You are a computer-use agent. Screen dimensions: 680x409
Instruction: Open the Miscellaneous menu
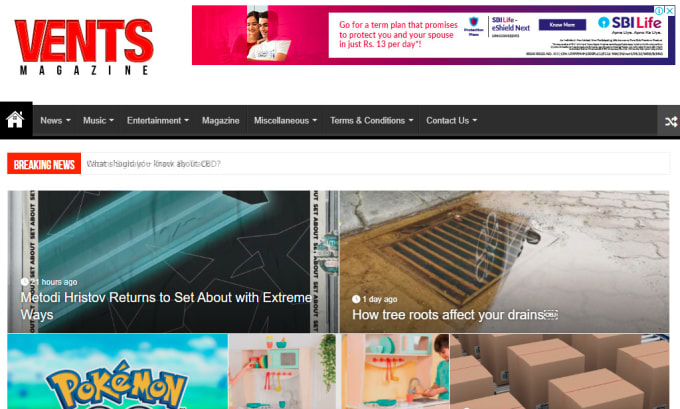(x=285, y=121)
